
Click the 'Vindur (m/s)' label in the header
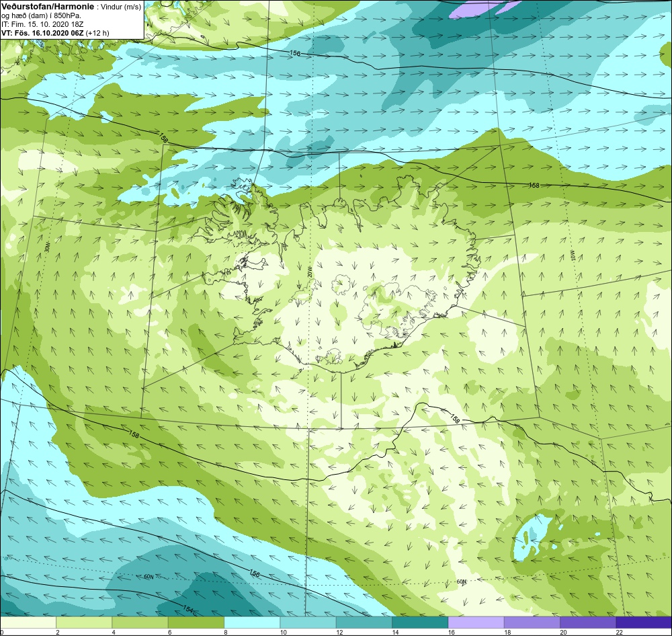pyautogui.click(x=120, y=7)
